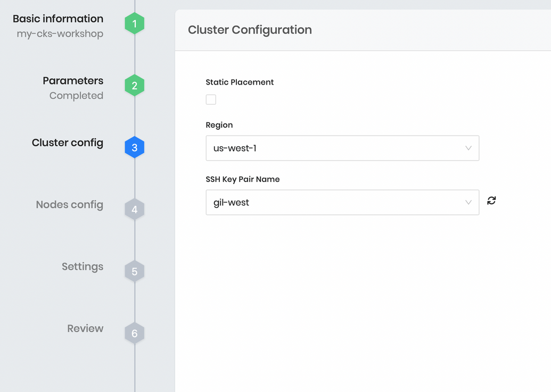Image resolution: width=551 pixels, height=392 pixels.
Task: Click the Cluster Configuration heading
Action: pos(250,30)
